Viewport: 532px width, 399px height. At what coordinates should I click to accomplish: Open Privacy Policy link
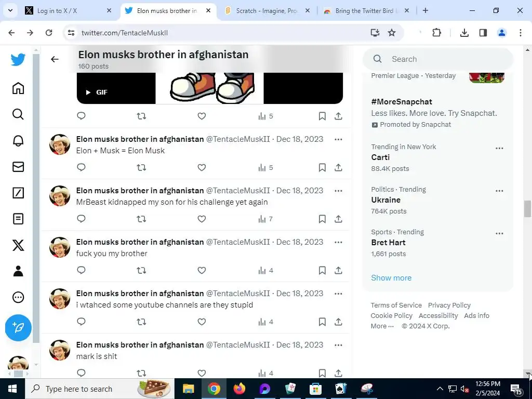click(449, 305)
